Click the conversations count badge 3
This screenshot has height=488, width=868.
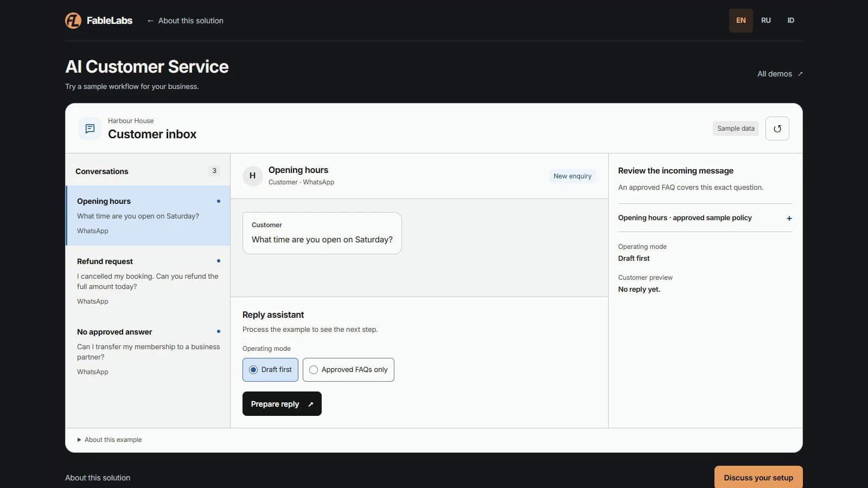click(214, 171)
